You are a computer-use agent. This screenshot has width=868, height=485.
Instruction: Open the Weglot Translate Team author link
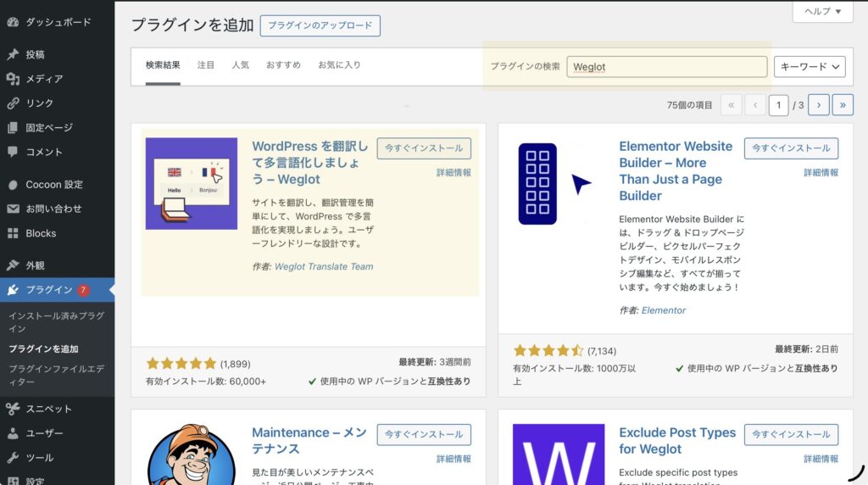(x=324, y=266)
